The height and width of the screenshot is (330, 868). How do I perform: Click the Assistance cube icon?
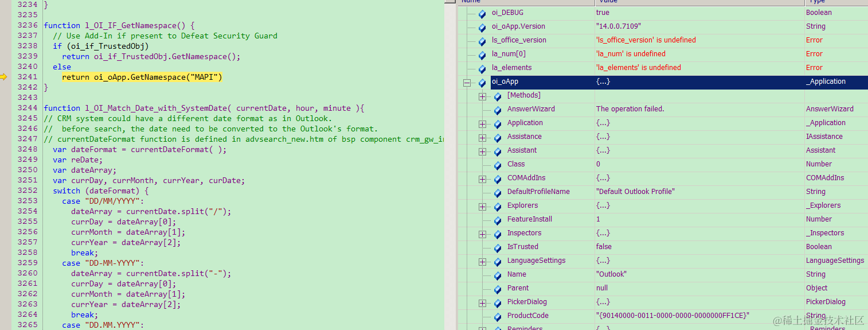click(x=497, y=138)
